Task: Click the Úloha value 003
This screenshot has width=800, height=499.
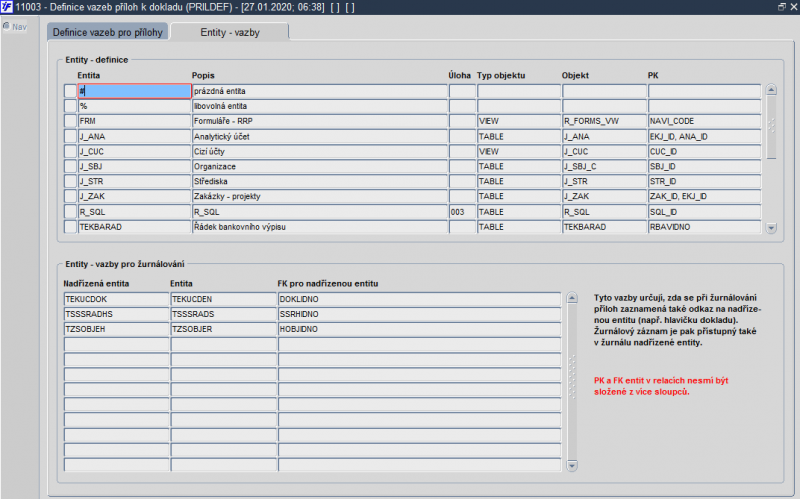Action: (x=462, y=212)
